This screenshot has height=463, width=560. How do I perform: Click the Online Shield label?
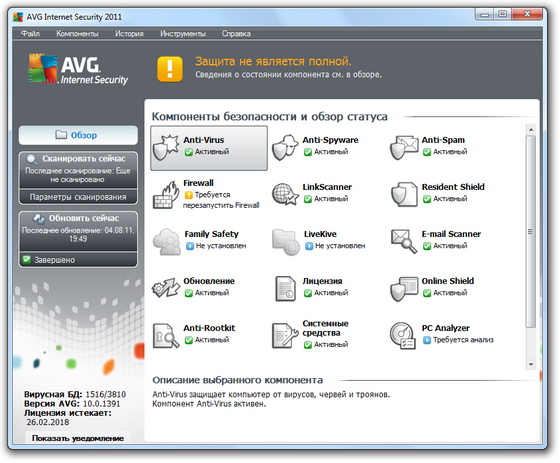coord(448,281)
